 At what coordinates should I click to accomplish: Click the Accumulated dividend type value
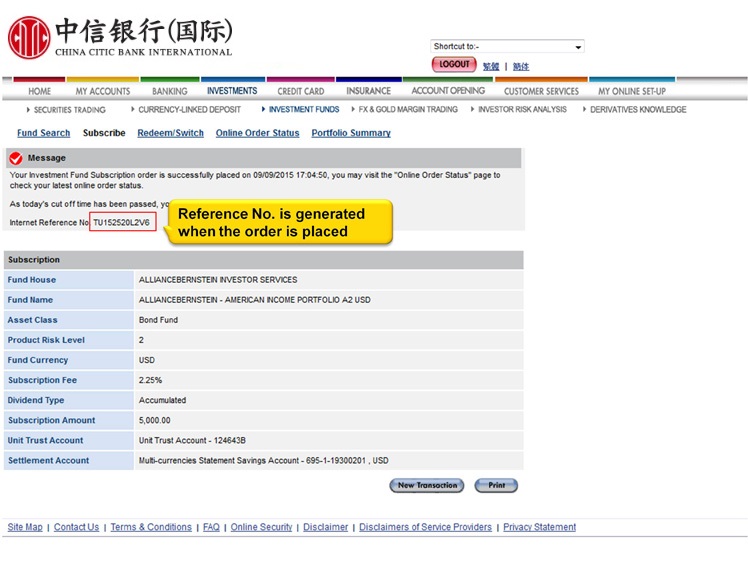pos(162,400)
